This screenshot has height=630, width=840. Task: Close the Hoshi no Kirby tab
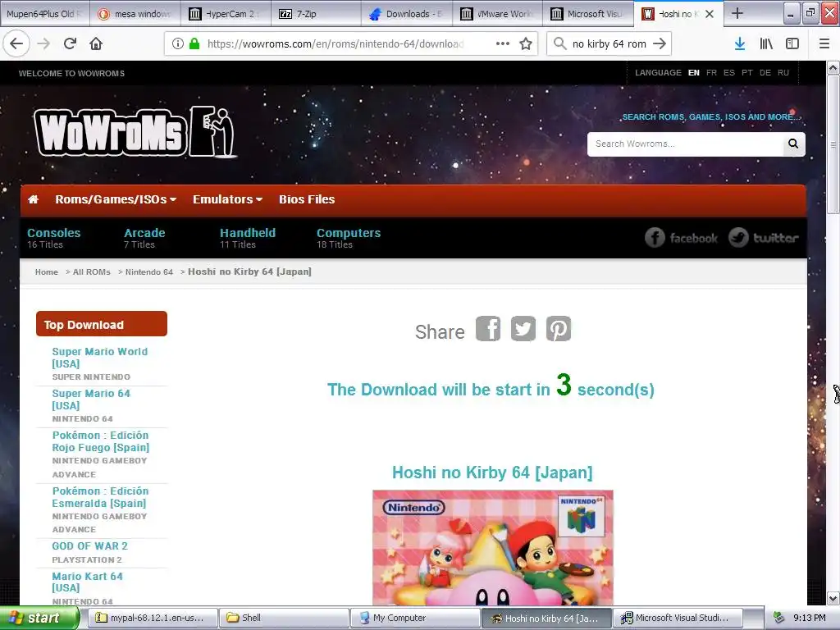[710, 14]
